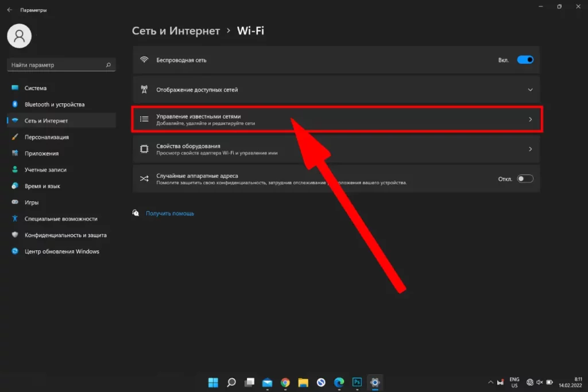Open Task View on the taskbar
Viewport: 588px width, 392px height.
[249, 382]
